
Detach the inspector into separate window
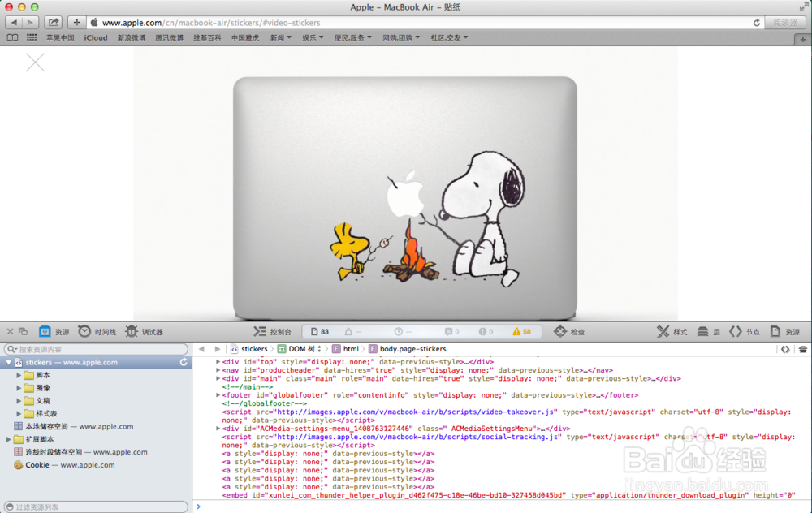(x=24, y=331)
